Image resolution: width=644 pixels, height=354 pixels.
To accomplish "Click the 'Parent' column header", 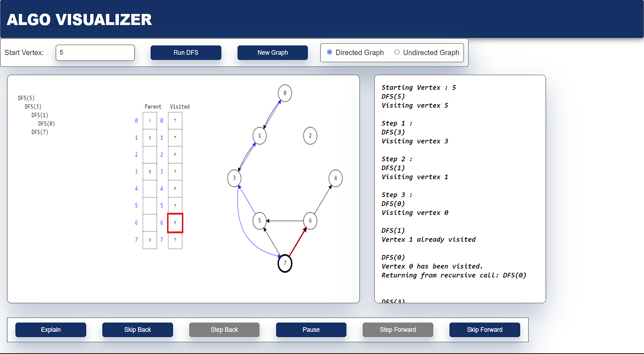I will 153,107.
